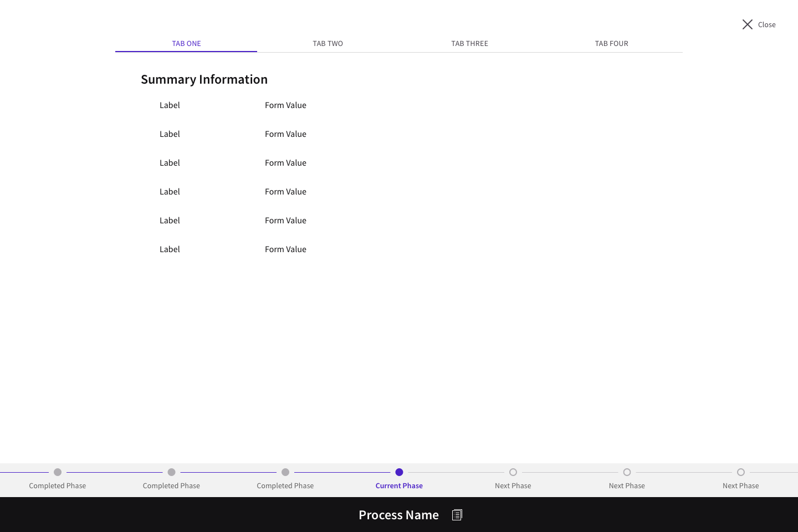Switch to TAB FOUR
Image resolution: width=798 pixels, height=532 pixels.
pyautogui.click(x=611, y=43)
